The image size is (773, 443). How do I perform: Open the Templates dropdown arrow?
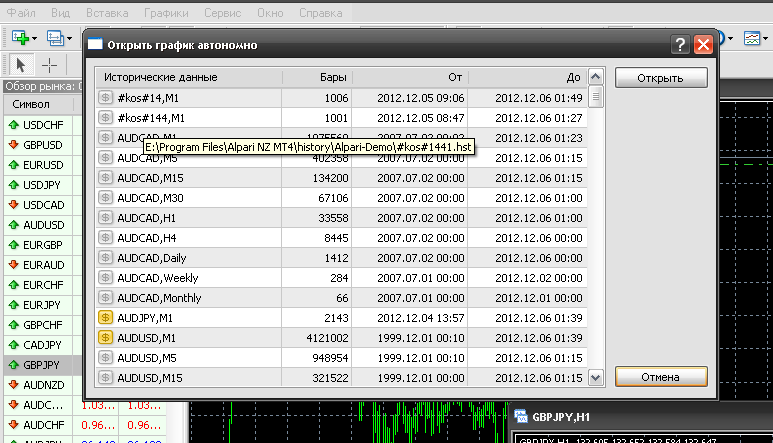pyautogui.click(x=766, y=38)
